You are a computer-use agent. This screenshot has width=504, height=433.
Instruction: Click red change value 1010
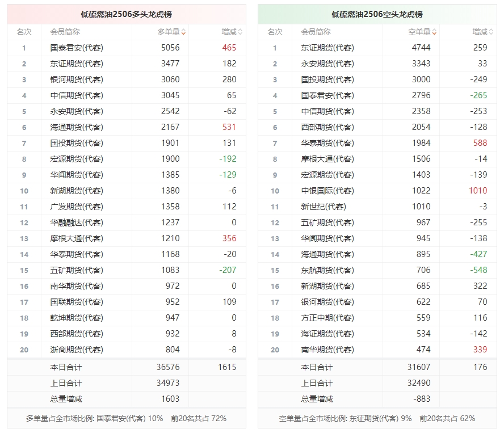point(478,191)
